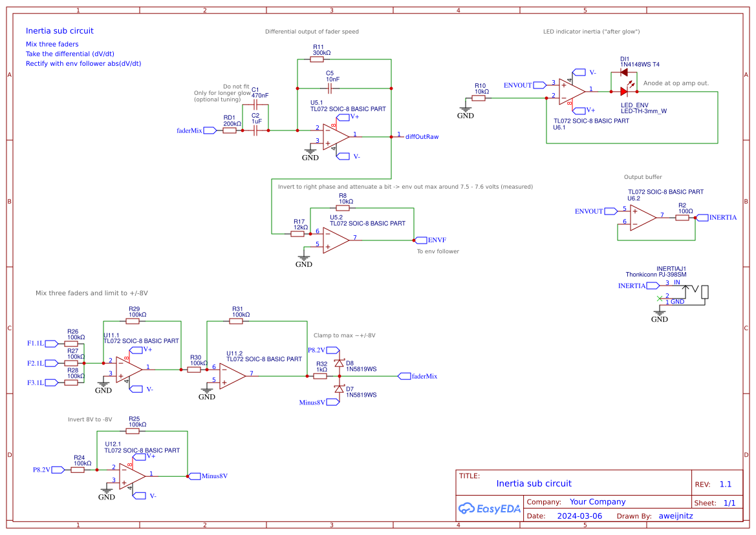Click the title text Inertia sub circuit

(534, 483)
